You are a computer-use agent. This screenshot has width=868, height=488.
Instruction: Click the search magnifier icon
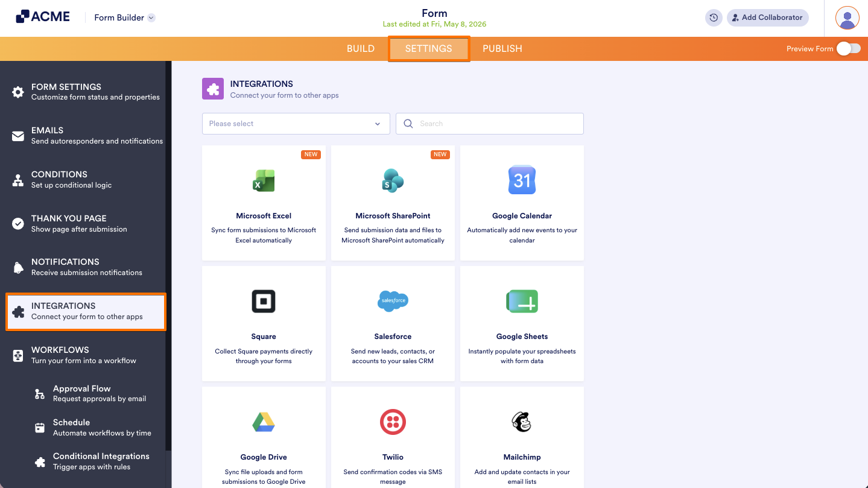coord(408,124)
